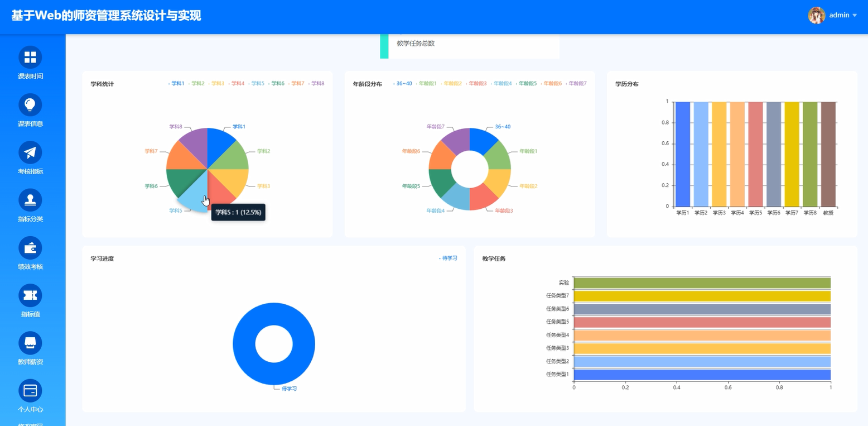Image resolution: width=868 pixels, height=426 pixels.
Task: Toggle 学科3 legend in 学科统计
Action: click(x=217, y=84)
